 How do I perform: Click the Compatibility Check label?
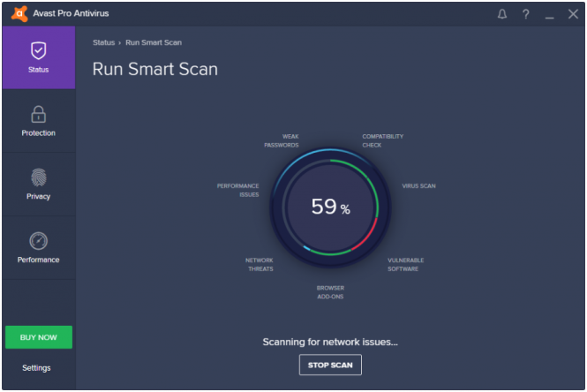coord(382,140)
